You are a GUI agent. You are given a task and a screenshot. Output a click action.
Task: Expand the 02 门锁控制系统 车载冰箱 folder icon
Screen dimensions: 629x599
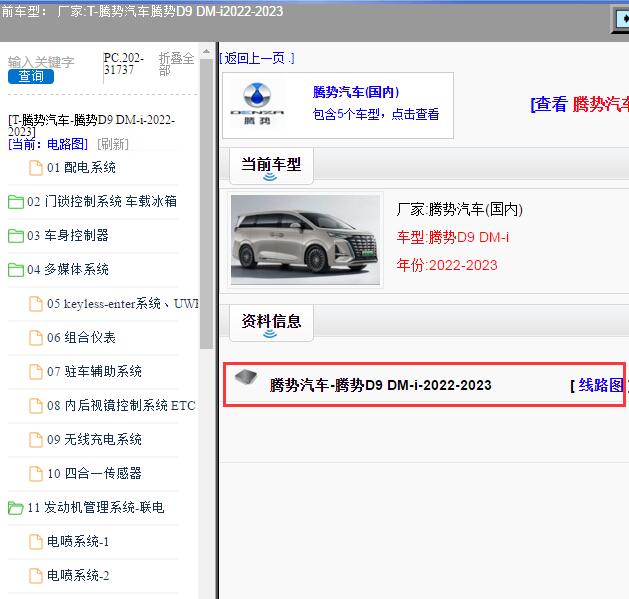pyautogui.click(x=16, y=201)
